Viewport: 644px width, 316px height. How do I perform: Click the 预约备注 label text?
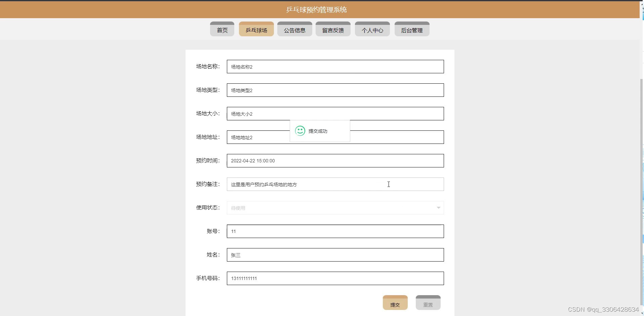[208, 184]
